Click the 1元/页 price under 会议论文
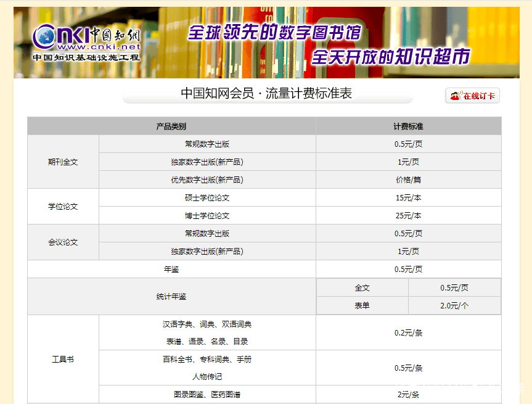 coord(409,251)
